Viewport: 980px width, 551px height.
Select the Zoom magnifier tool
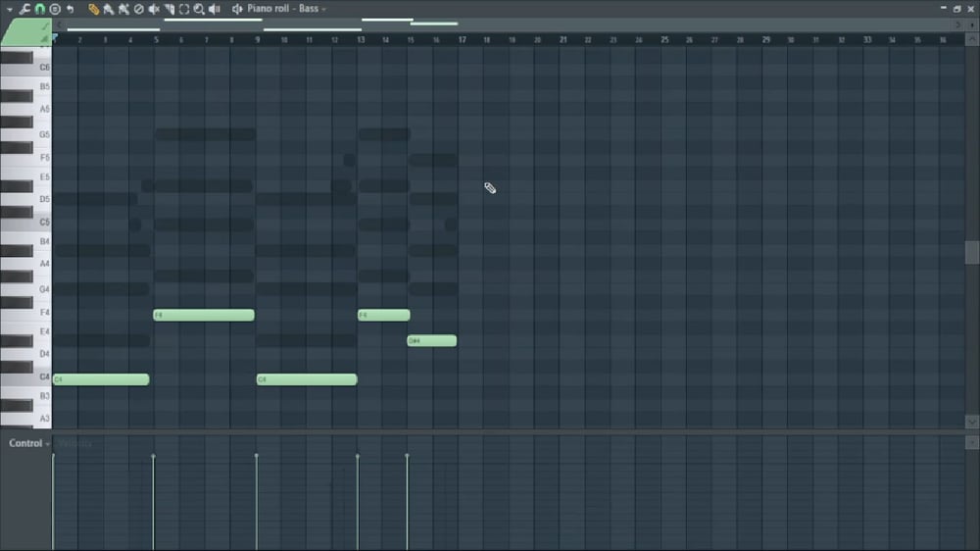199,9
